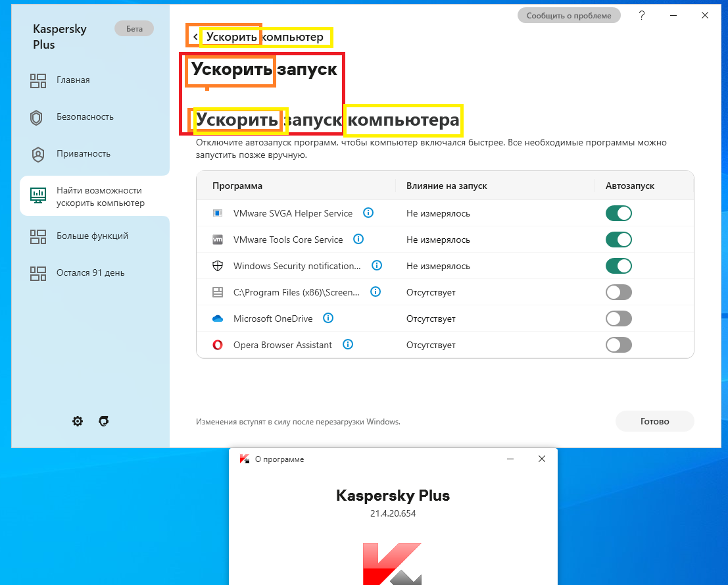
Task: Minimize the О программе window
Action: [510, 459]
